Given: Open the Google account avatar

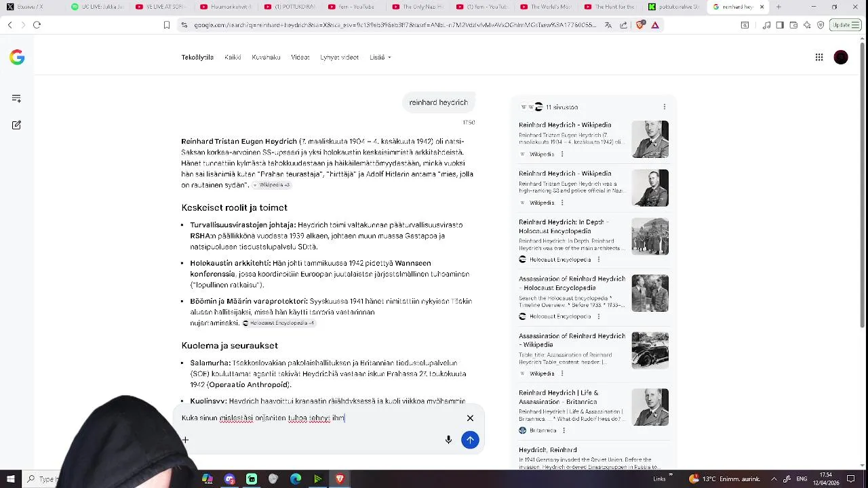Looking at the screenshot, I should (x=841, y=58).
